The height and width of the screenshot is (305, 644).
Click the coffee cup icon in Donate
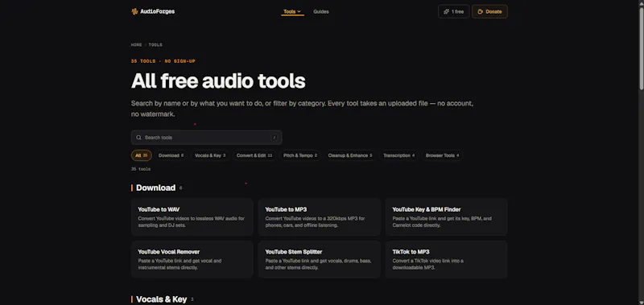pyautogui.click(x=480, y=11)
